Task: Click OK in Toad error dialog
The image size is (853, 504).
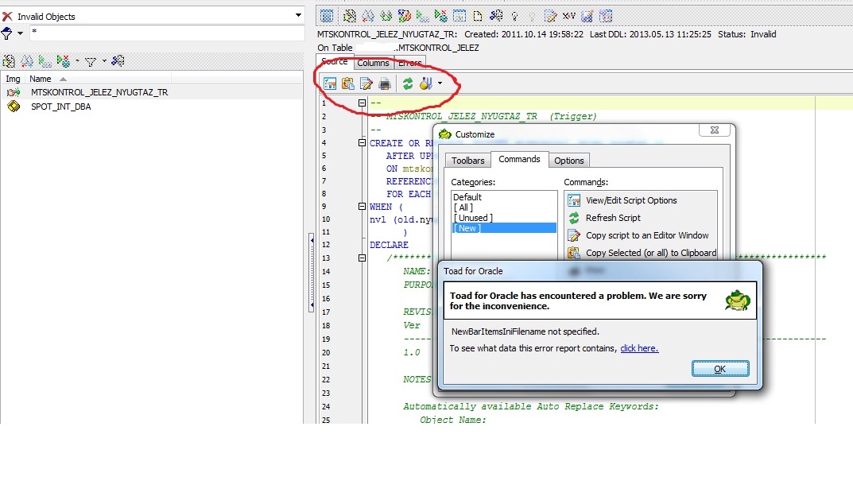Action: (720, 369)
